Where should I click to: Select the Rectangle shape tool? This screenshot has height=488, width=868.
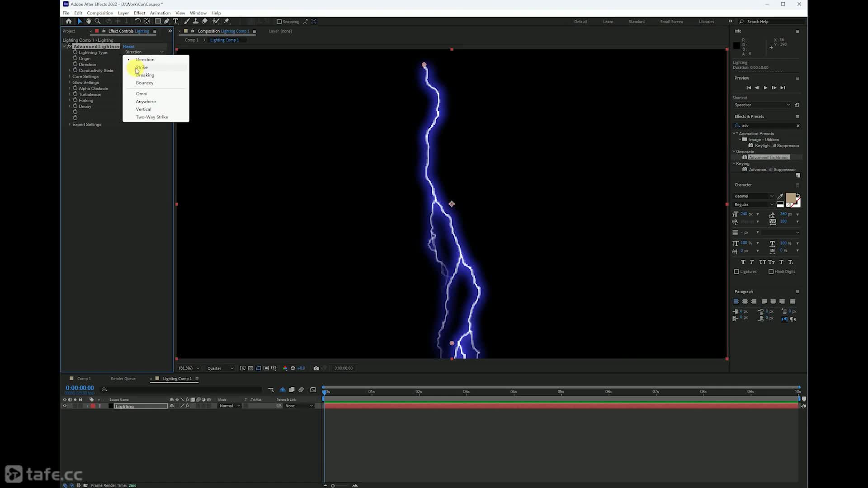(158, 21)
